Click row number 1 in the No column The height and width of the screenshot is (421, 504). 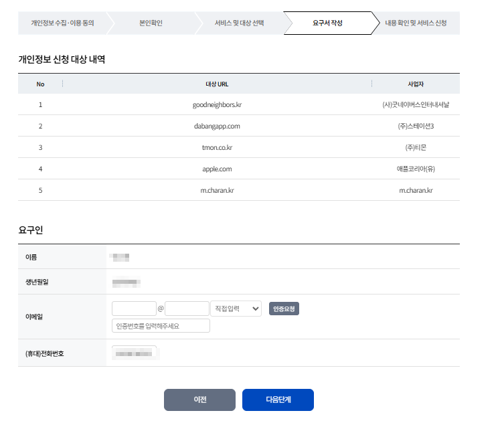(x=40, y=105)
